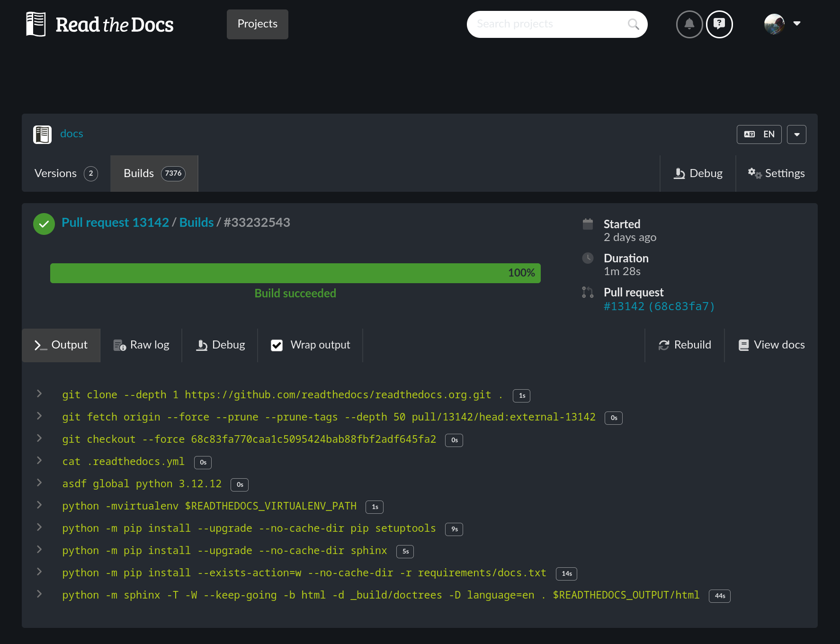Click the 5s duration badge
Image resolution: width=840 pixels, height=644 pixels.
point(405,552)
